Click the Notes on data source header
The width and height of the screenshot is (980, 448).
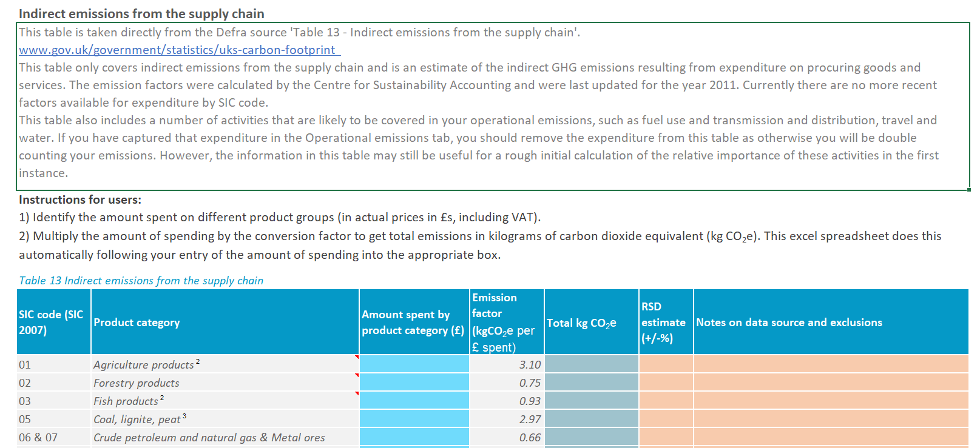(789, 323)
